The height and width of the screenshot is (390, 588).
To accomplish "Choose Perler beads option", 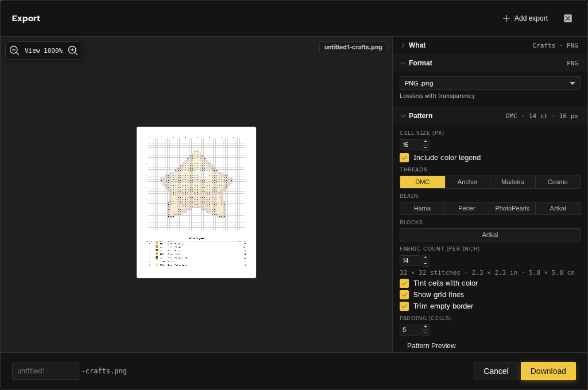I will (466, 208).
